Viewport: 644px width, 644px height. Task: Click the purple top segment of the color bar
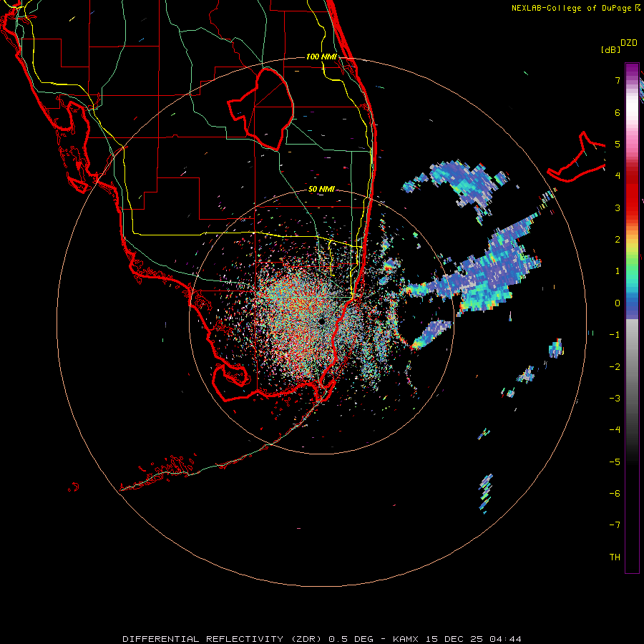tap(632, 70)
